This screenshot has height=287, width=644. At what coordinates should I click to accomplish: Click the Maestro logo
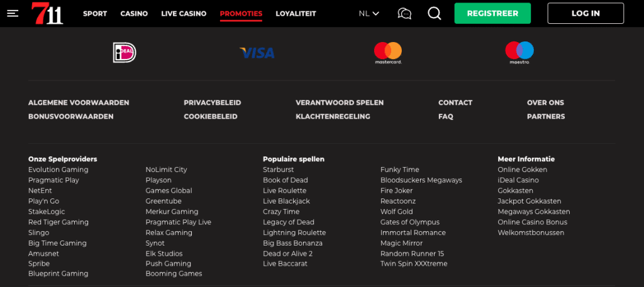click(x=519, y=53)
